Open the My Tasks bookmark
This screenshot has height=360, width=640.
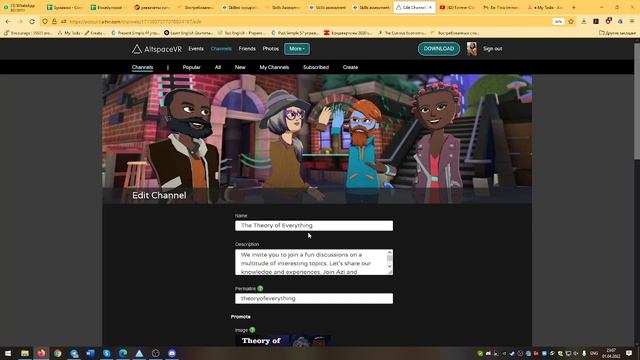[69, 33]
